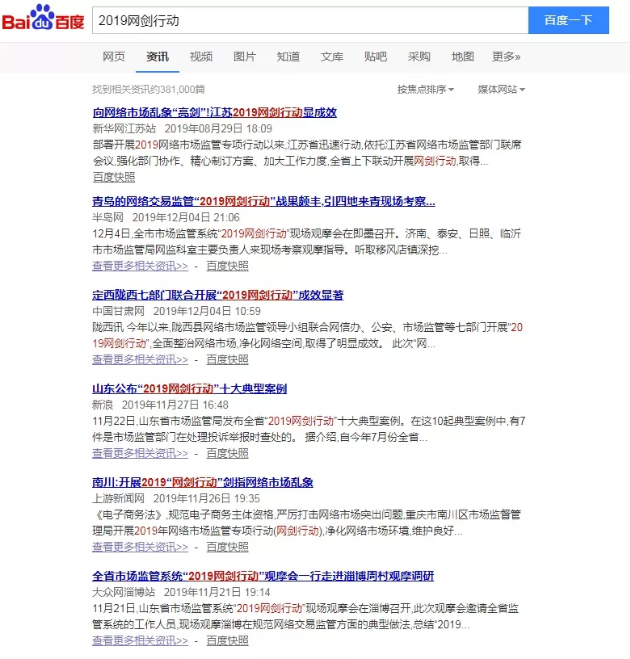Screen dimensions: 630x659
Task: Open 百度快照 under the 新浪 result
Action: 227,453
